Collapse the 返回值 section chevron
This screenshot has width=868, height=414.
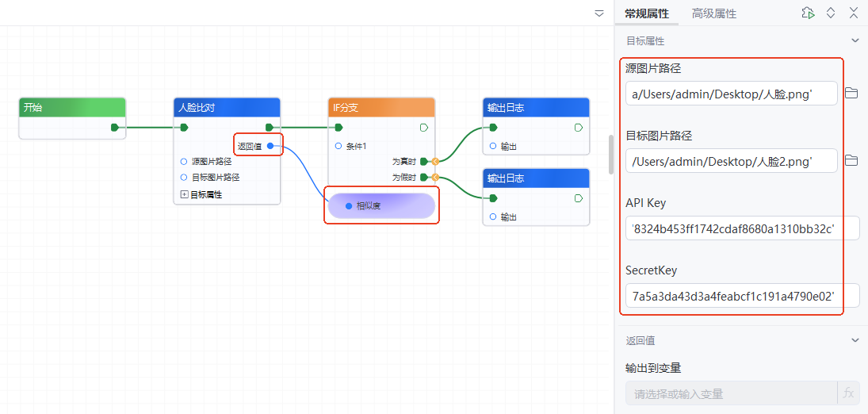[855, 340]
